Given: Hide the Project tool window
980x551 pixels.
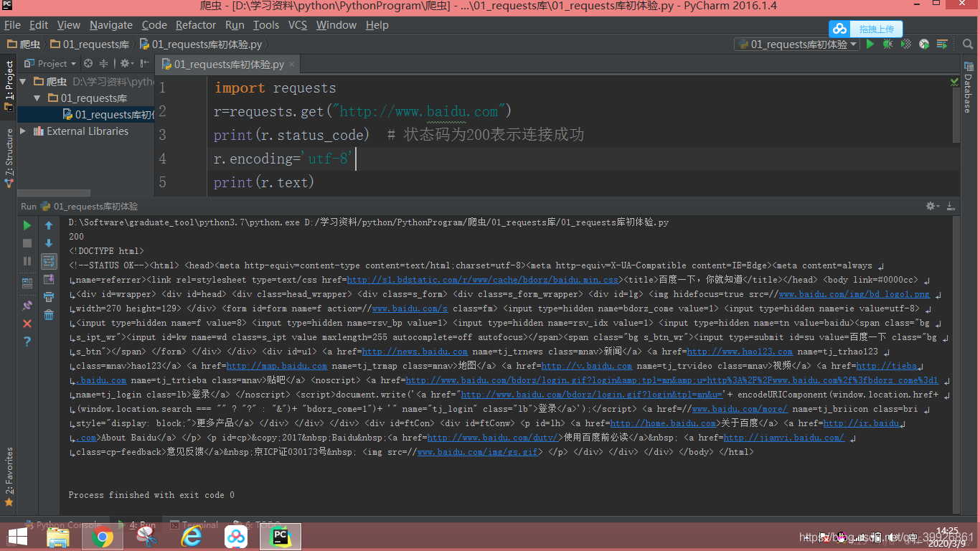Looking at the screenshot, I should pos(145,63).
